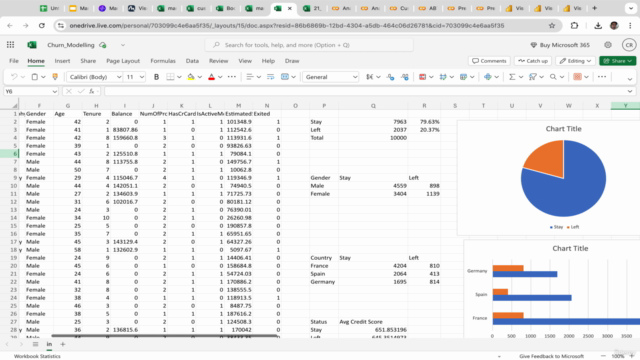Screen dimensions: 640x360
Task: Open the Borders tool in the ribbon
Action: [170, 77]
